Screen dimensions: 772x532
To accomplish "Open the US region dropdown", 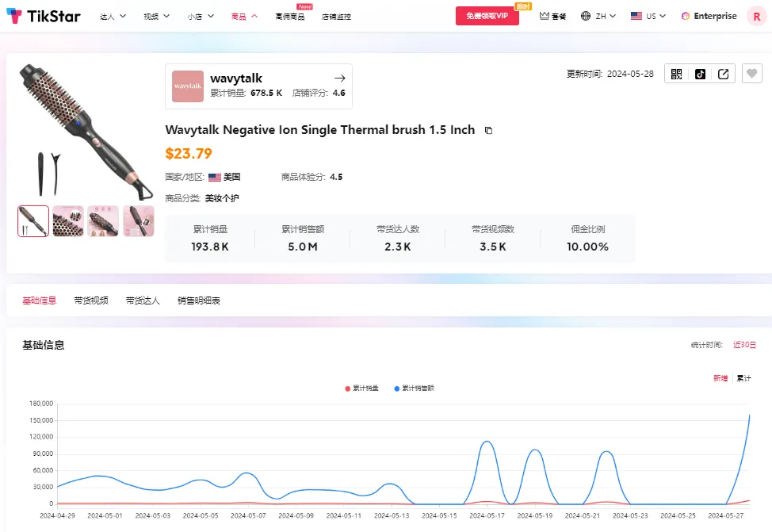I will tap(648, 16).
